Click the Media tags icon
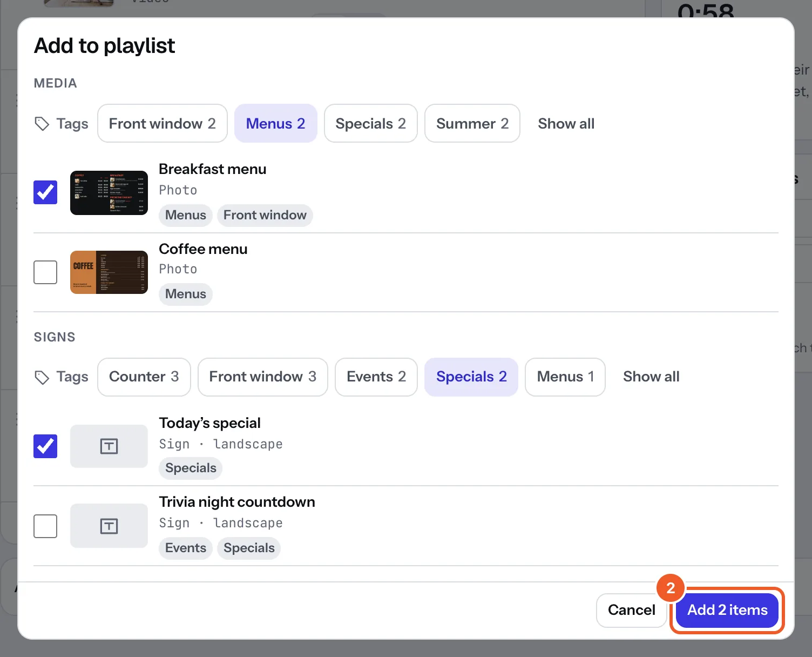812x657 pixels. tap(42, 124)
